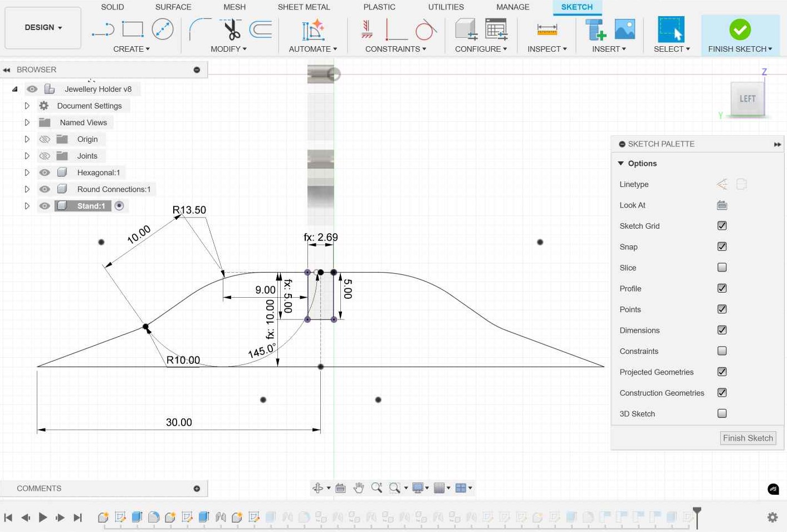Screen dimensions: 787x532
Task: Select the Rectangle sketch tool
Action: click(x=133, y=29)
